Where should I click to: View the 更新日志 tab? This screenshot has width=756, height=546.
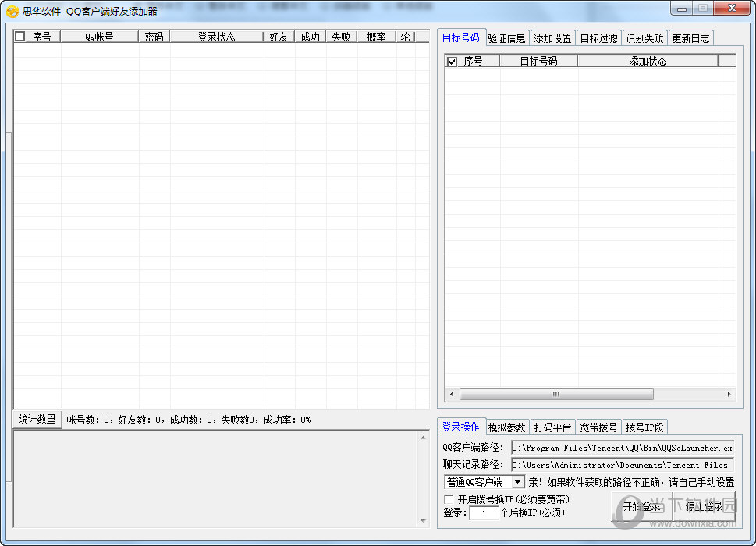tap(691, 38)
